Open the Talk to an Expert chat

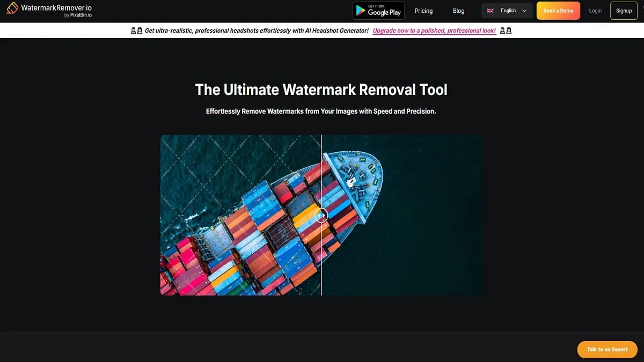point(607,349)
